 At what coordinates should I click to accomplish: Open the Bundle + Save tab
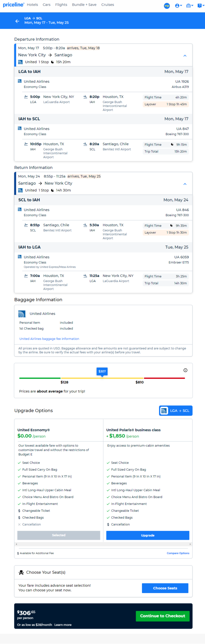84,5
